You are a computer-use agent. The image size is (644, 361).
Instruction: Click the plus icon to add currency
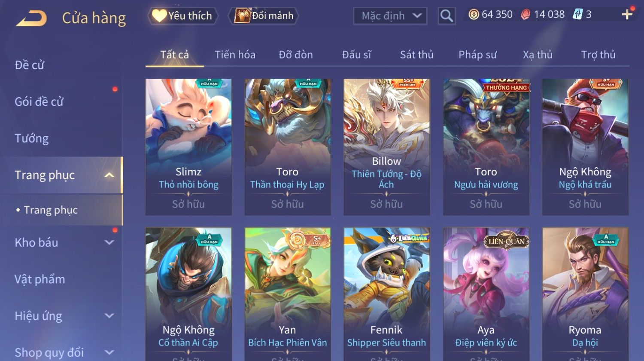627,15
